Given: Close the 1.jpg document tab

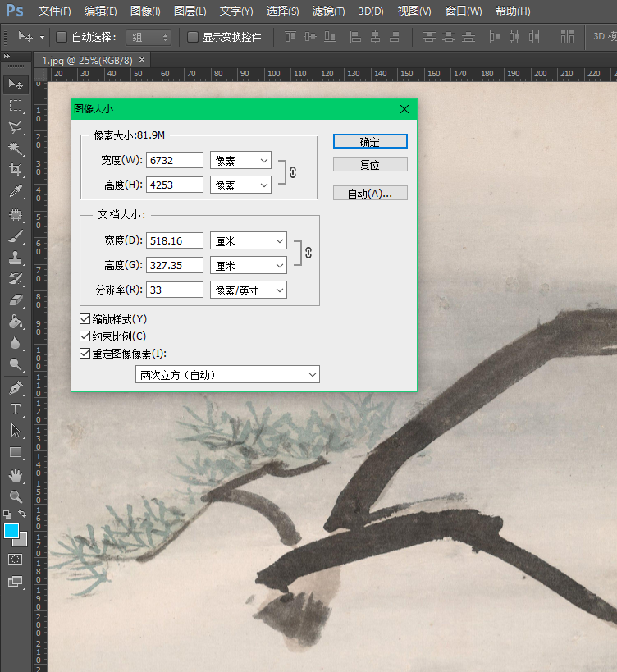Looking at the screenshot, I should pyautogui.click(x=142, y=60).
